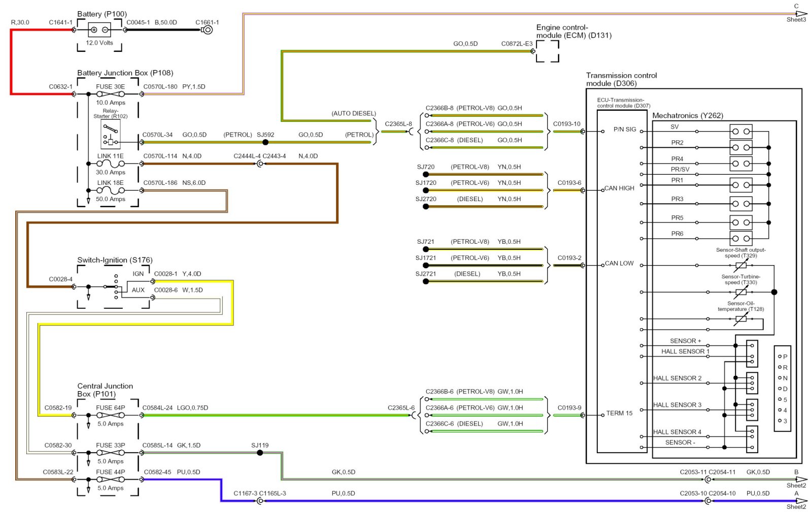Select the P gear position circle
Viewport: 812px width, 513px height.
(x=780, y=357)
